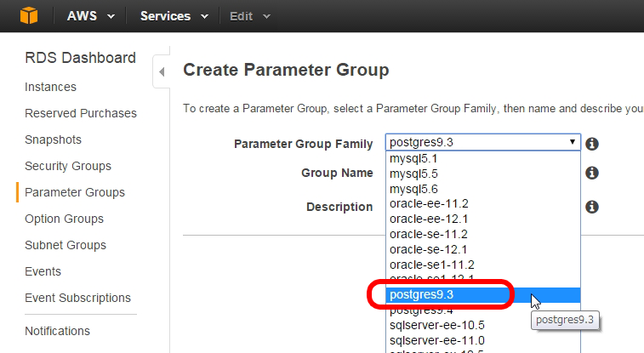Screen dimensions: 644x353
Task: Select highlighted postgres9.3 option in list
Action: coord(483,294)
